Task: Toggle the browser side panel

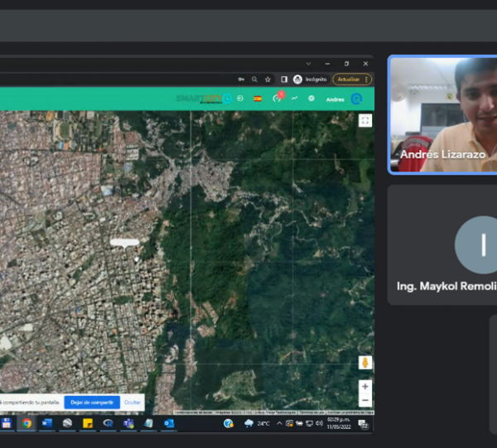Action: 283,79
